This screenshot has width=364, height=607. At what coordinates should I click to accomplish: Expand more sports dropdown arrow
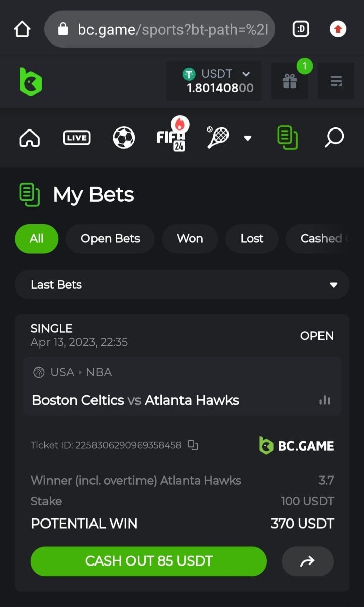[x=248, y=138]
